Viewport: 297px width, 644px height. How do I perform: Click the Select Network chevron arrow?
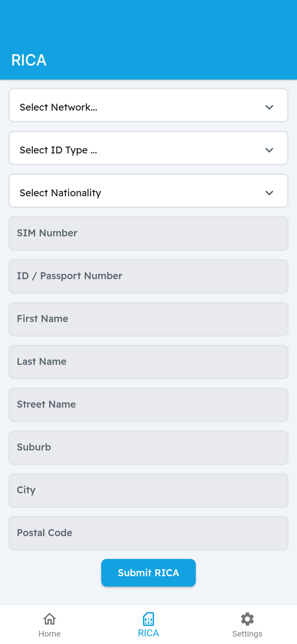click(269, 107)
